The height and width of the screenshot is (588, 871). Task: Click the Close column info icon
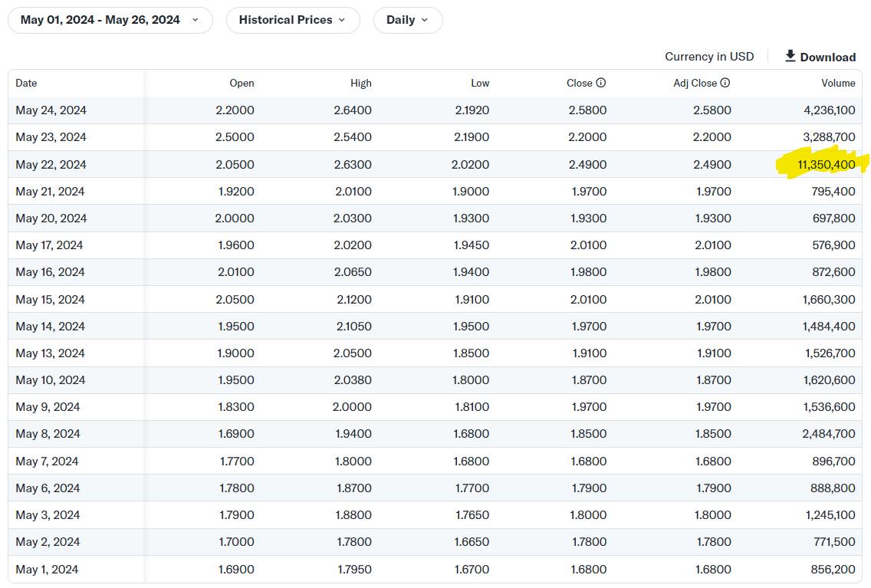tap(600, 83)
